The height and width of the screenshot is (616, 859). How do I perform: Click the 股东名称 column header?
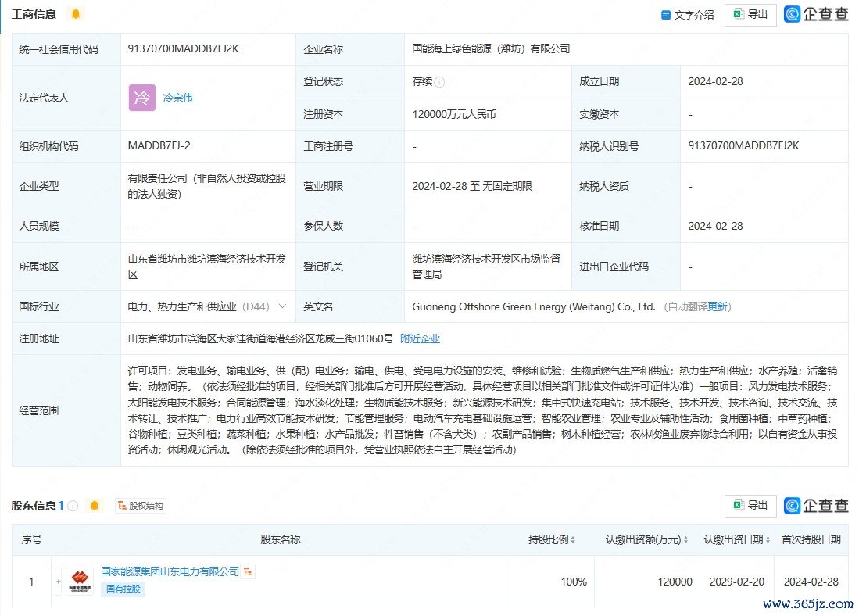click(281, 540)
